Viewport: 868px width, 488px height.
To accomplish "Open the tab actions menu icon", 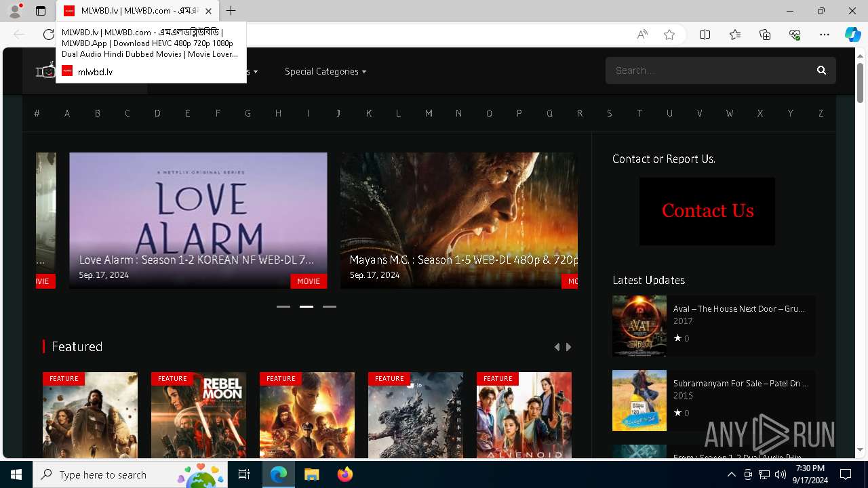I will click(41, 11).
